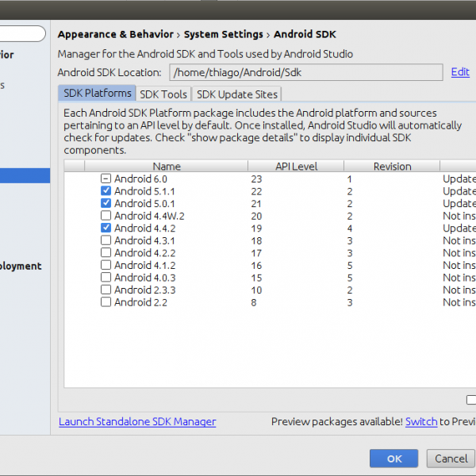Click API level 19 cell
This screenshot has height=476, width=476.
256,228
